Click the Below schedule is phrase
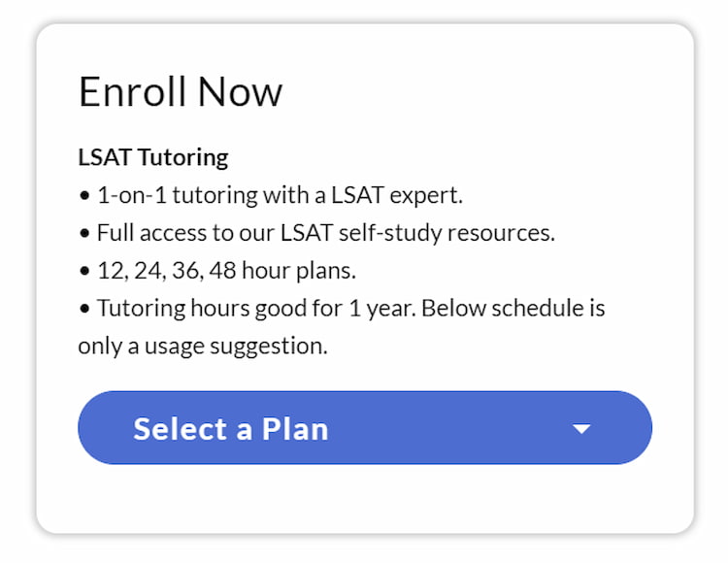 (x=513, y=308)
